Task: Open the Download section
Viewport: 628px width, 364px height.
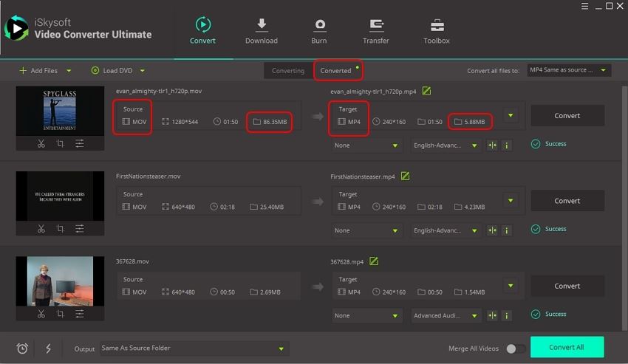Action: pyautogui.click(x=262, y=32)
